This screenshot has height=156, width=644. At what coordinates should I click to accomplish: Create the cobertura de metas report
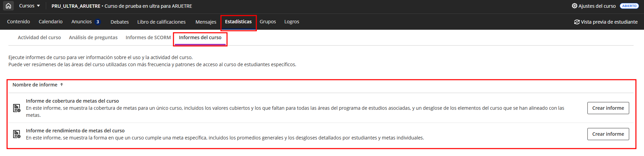tap(608, 108)
